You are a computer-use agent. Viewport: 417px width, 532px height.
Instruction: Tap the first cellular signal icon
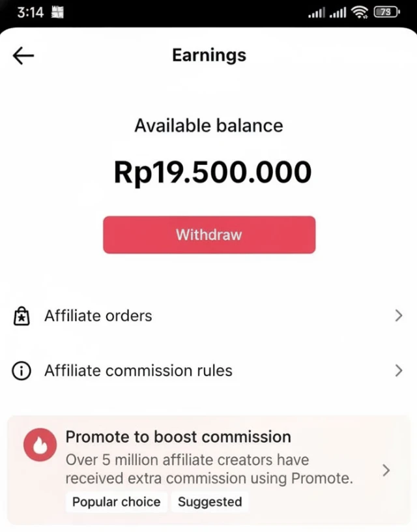tap(316, 12)
